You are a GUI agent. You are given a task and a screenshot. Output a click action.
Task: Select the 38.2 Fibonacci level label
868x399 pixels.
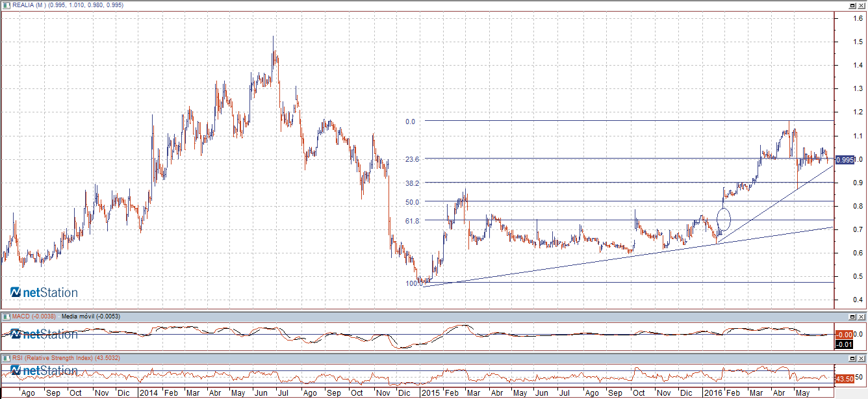(413, 183)
